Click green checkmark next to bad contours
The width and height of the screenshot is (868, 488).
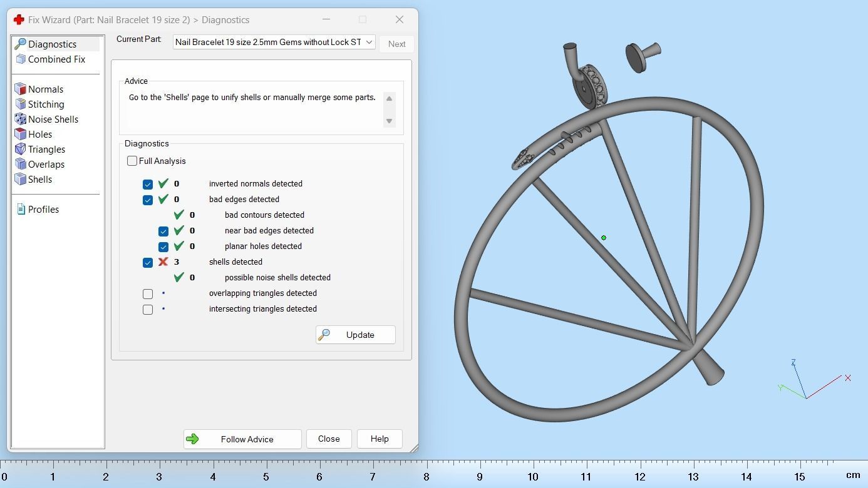click(178, 215)
